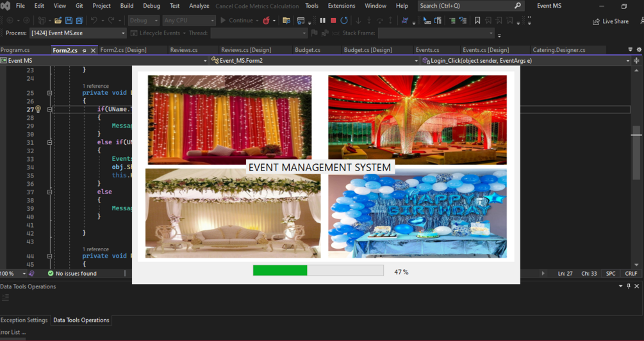This screenshot has height=341, width=644.
Task: Collapse the else-if block at line 31
Action: click(50, 142)
